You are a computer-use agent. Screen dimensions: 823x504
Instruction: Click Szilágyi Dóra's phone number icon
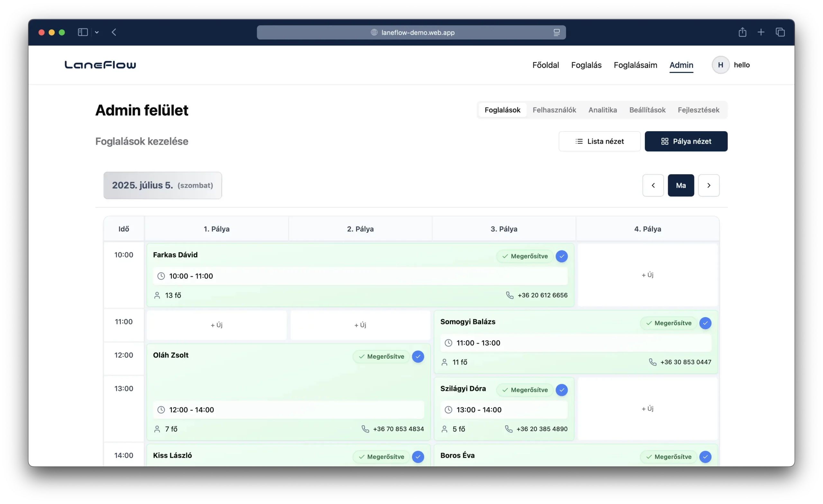(x=508, y=429)
